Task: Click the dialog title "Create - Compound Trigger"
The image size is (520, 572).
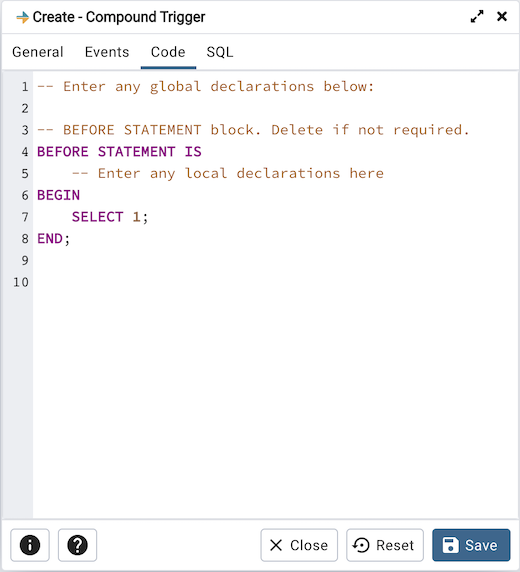Action: click(119, 17)
